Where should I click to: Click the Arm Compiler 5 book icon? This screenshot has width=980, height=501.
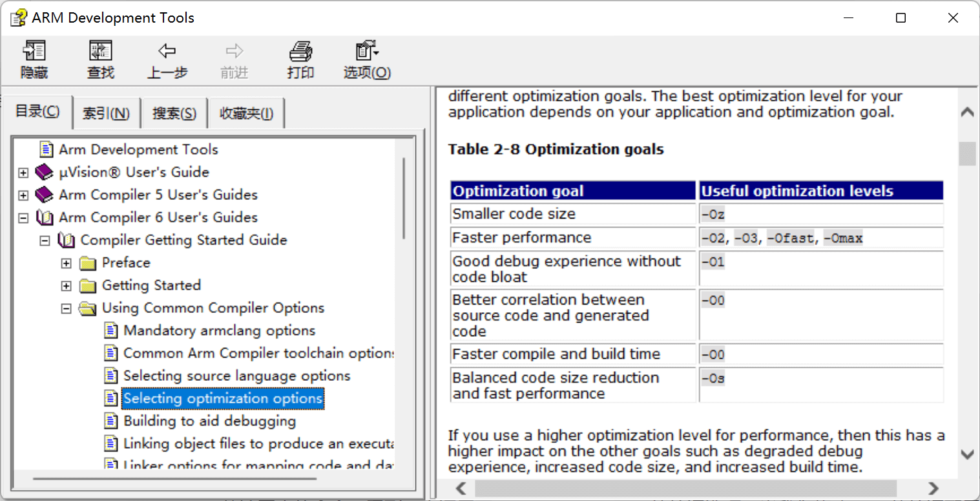pyautogui.click(x=45, y=195)
